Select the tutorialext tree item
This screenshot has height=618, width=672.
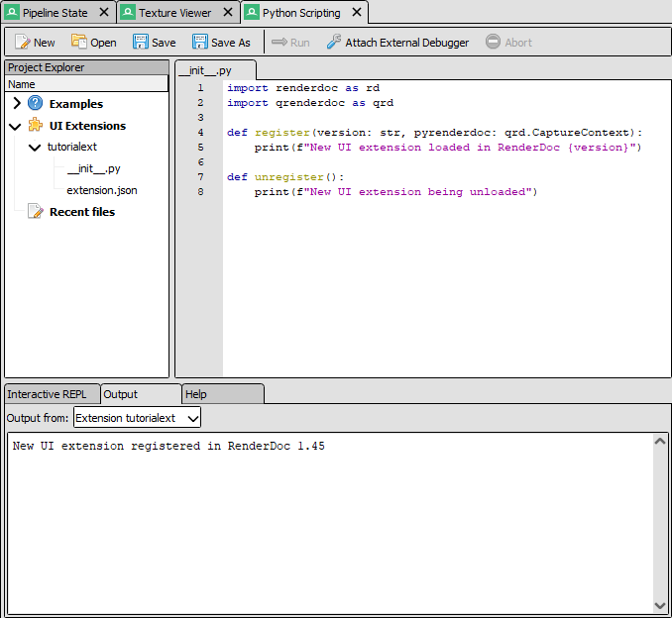(x=72, y=147)
